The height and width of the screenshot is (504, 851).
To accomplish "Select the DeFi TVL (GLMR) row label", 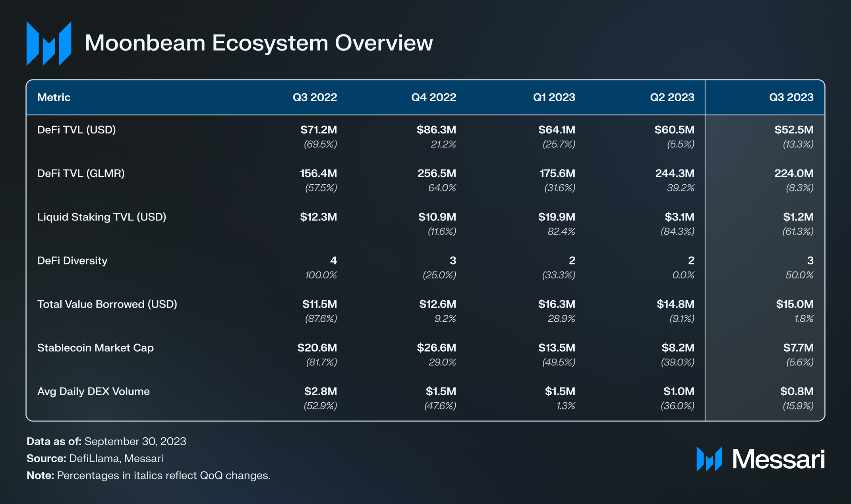I will pyautogui.click(x=81, y=174).
